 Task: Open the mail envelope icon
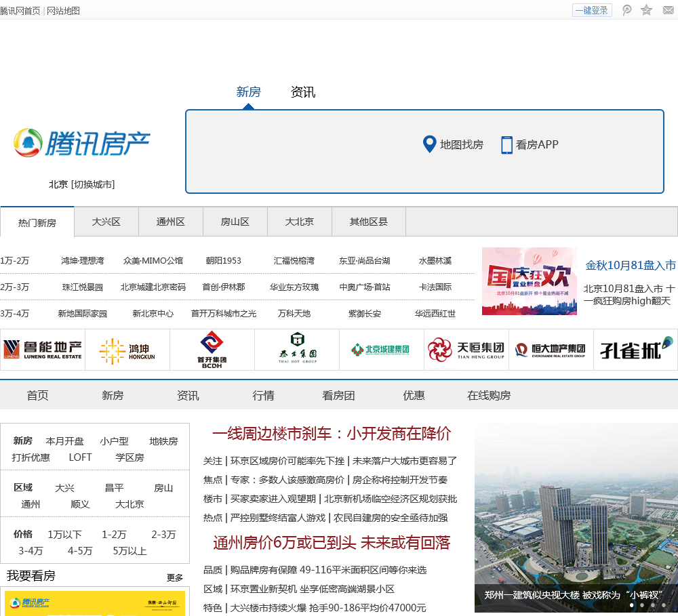pos(668,10)
